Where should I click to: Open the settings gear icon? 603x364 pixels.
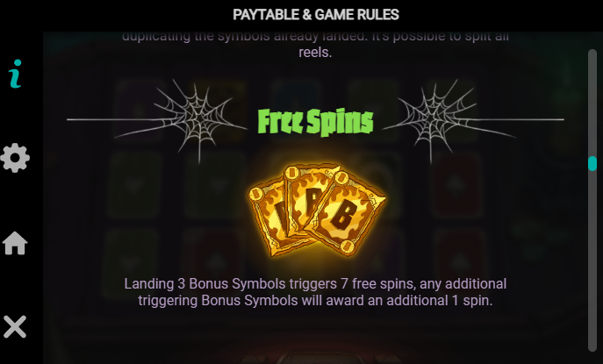point(15,158)
